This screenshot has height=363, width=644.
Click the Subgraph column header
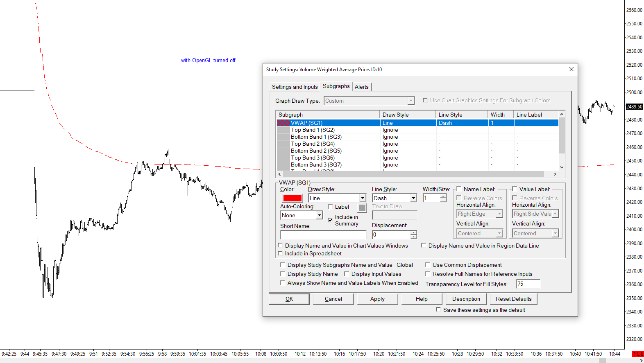(x=328, y=115)
